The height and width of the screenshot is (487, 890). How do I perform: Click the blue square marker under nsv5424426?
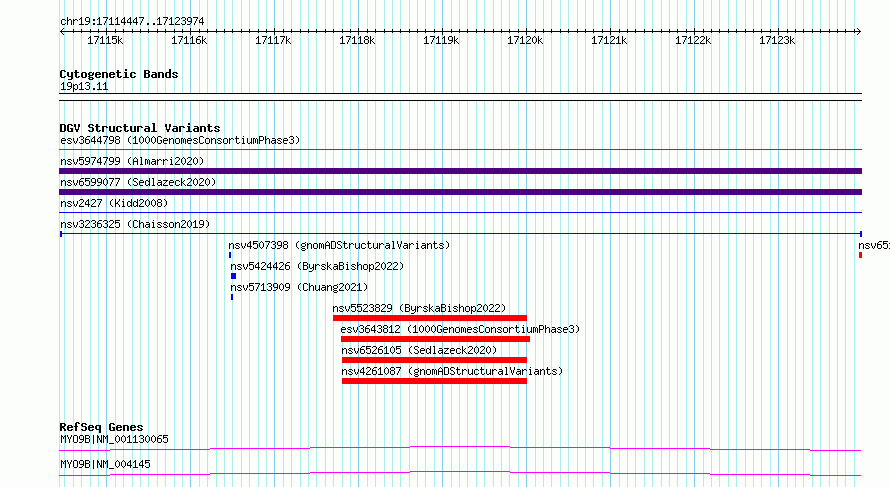[233, 276]
